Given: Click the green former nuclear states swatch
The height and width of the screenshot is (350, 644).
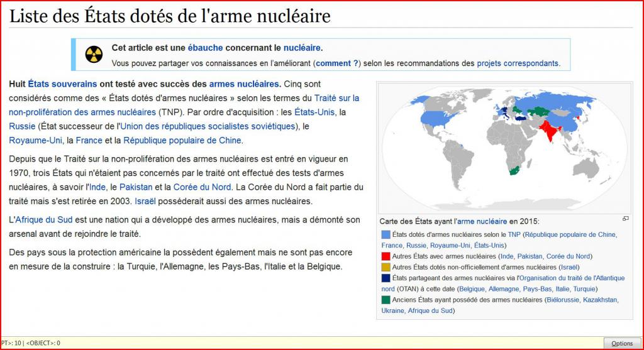Looking at the screenshot, I should point(386,300).
